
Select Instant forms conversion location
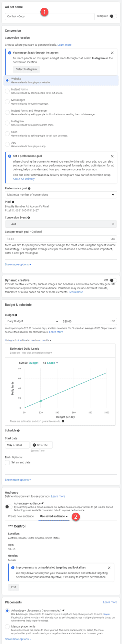tap(7, 91)
